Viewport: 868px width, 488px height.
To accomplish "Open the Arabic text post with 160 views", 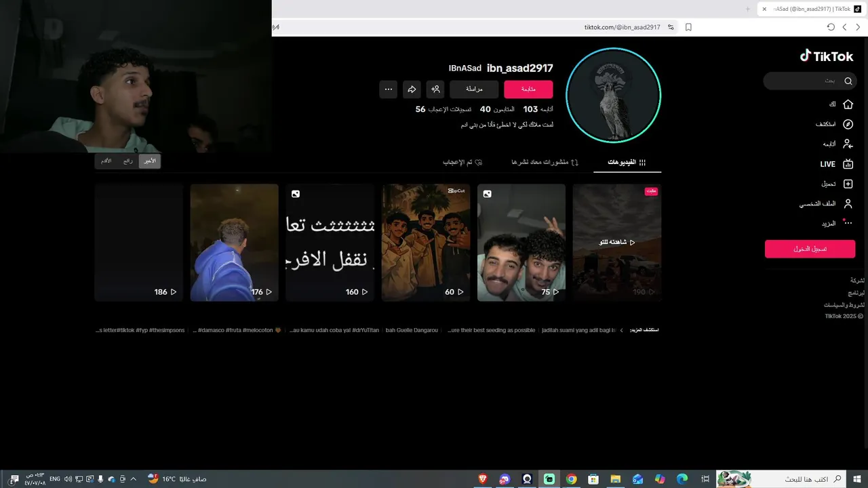I will pos(330,243).
